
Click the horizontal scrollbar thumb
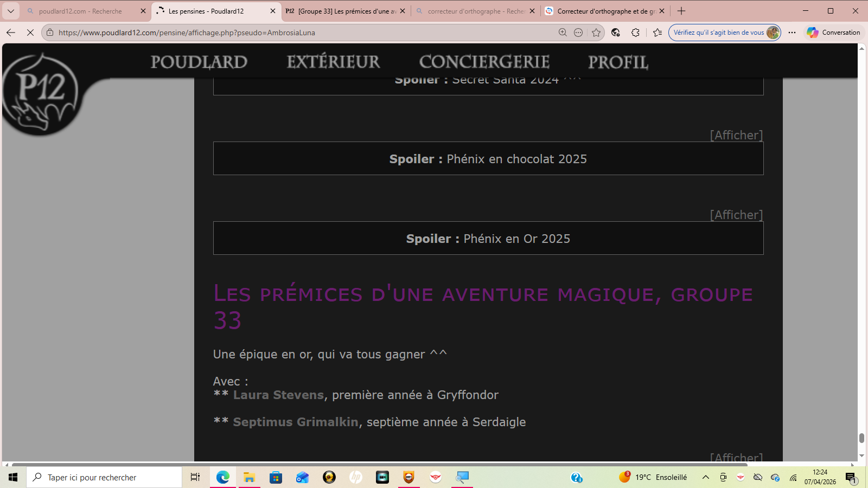point(380,464)
